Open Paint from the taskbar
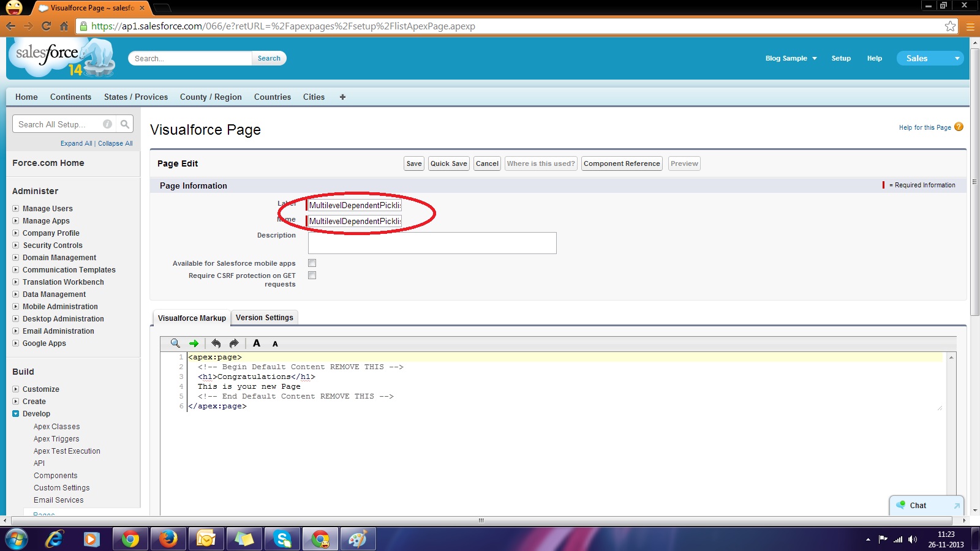 [x=358, y=539]
